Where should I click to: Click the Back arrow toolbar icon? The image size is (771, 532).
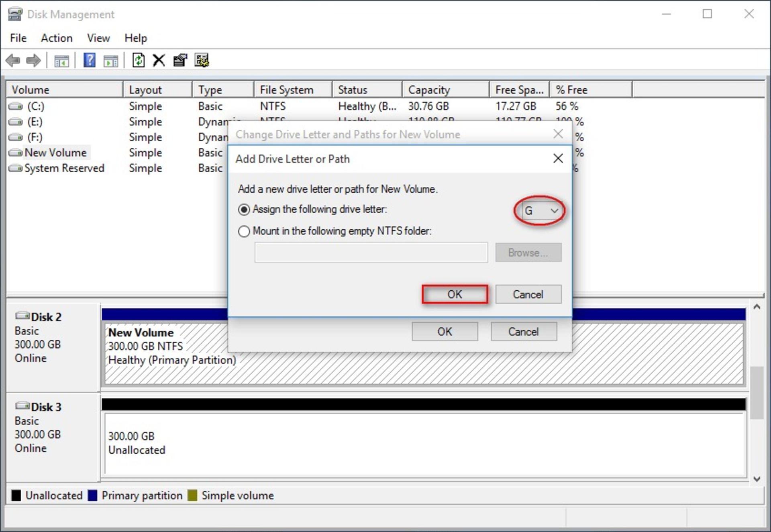(x=13, y=61)
